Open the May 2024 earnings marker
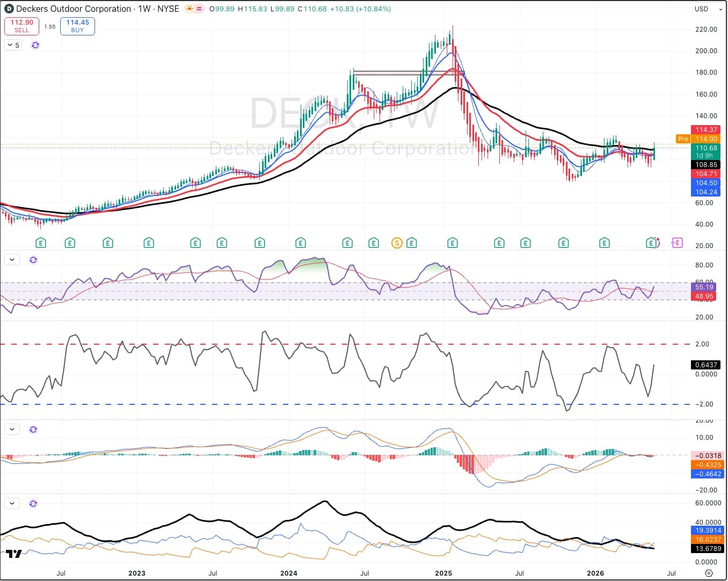Screen dimensions: 728x581 coord(347,243)
